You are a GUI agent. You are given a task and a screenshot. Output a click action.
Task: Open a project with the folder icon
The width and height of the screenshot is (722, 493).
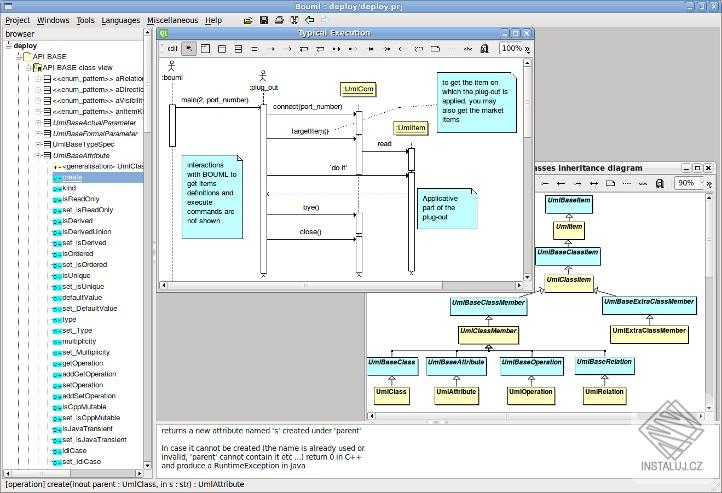pyautogui.click(x=248, y=20)
